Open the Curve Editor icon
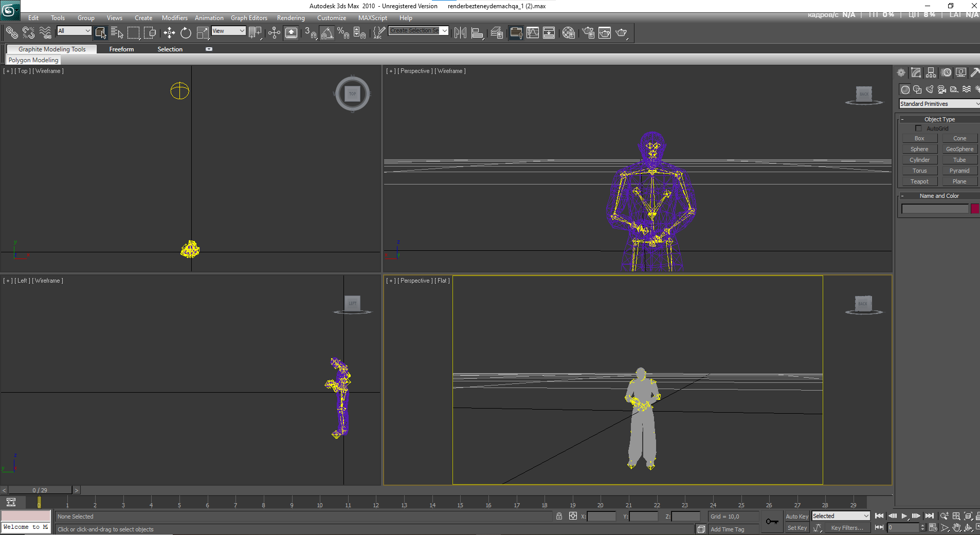Image resolution: width=980 pixels, height=535 pixels. (x=533, y=33)
